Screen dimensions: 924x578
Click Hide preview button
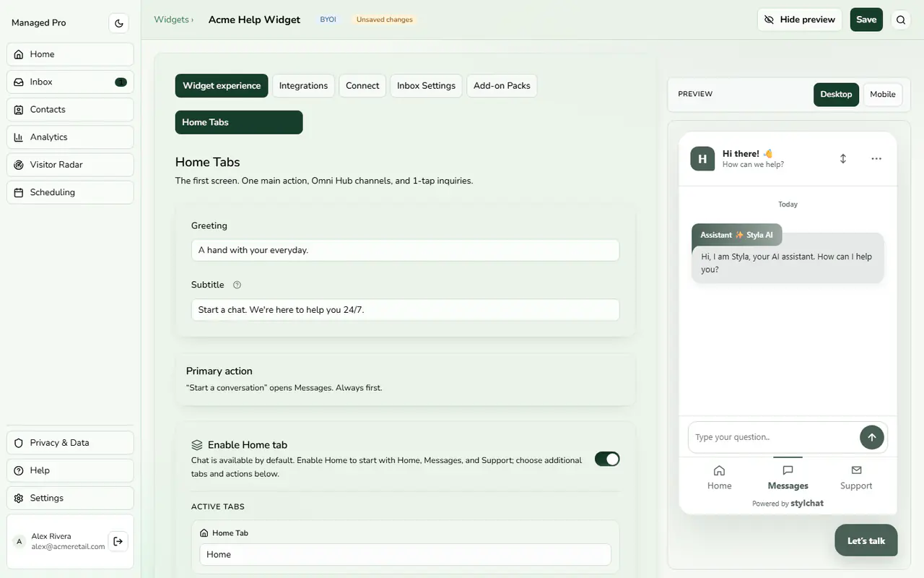coord(800,20)
